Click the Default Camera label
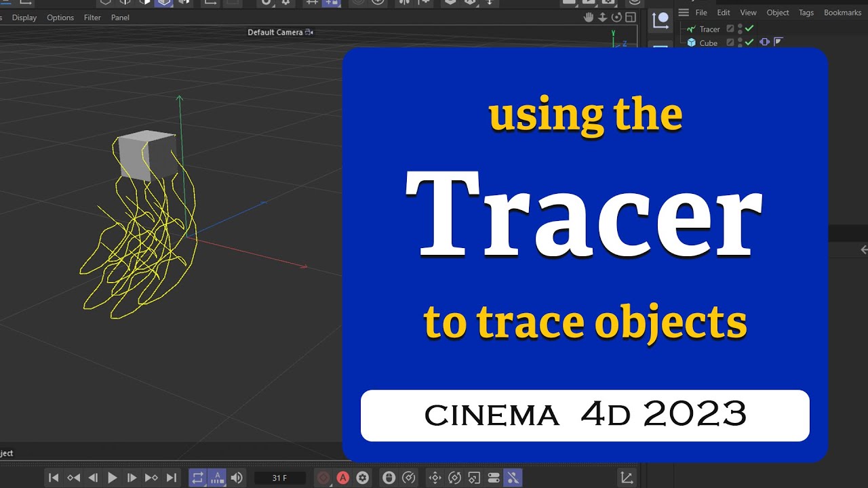This screenshot has height=488, width=868. (x=275, y=33)
